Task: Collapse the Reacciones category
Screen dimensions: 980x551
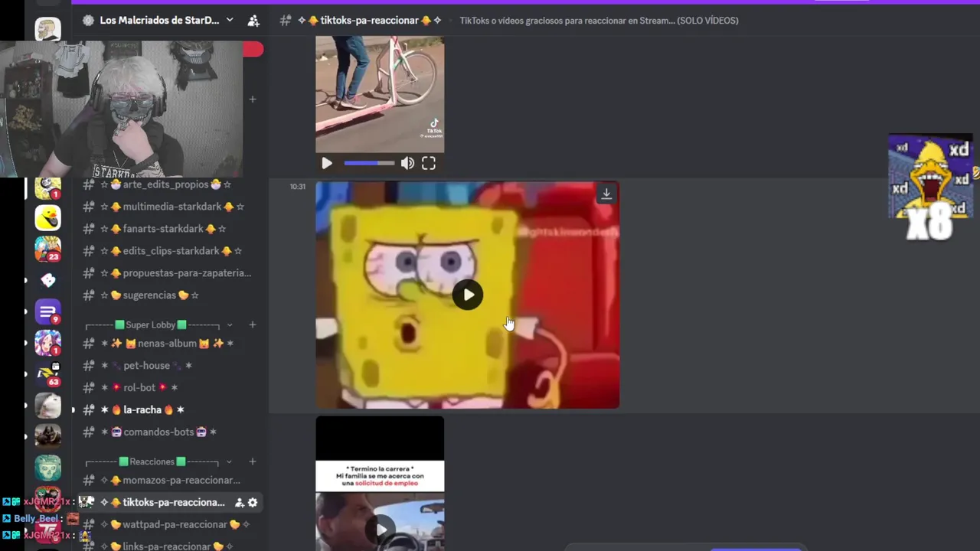Action: click(x=229, y=461)
